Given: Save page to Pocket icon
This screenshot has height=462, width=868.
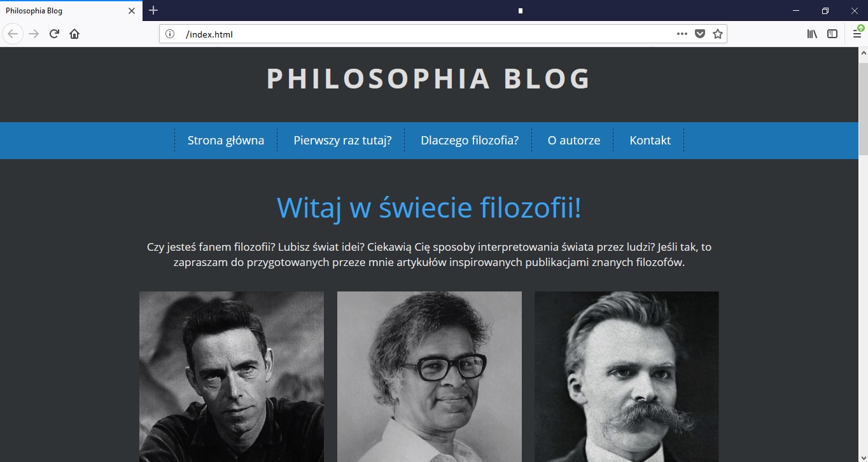Looking at the screenshot, I should coord(700,34).
